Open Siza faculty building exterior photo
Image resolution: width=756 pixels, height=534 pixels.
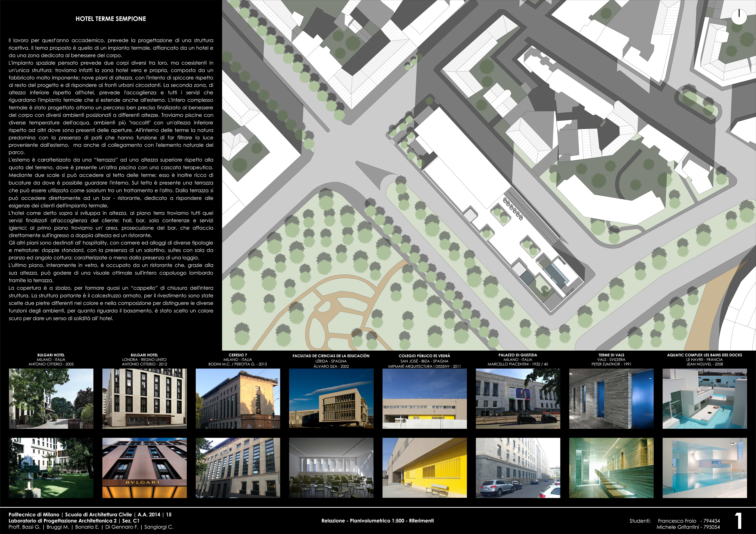pyautogui.click(x=331, y=399)
